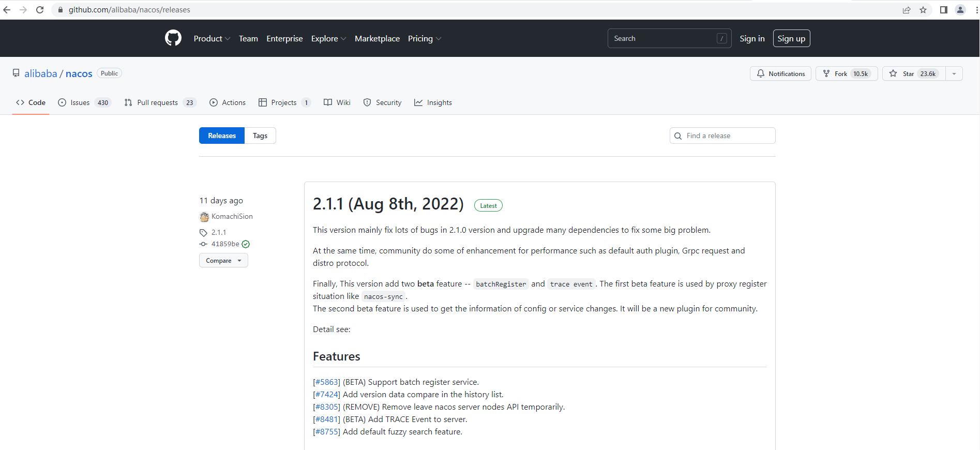Open issue #8305 link
The image size is (980, 450).
328,407
